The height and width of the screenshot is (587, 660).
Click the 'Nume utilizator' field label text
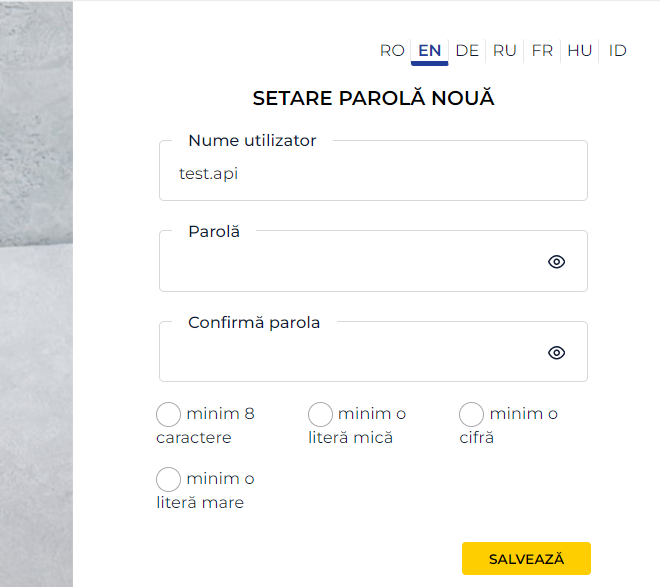click(x=252, y=141)
